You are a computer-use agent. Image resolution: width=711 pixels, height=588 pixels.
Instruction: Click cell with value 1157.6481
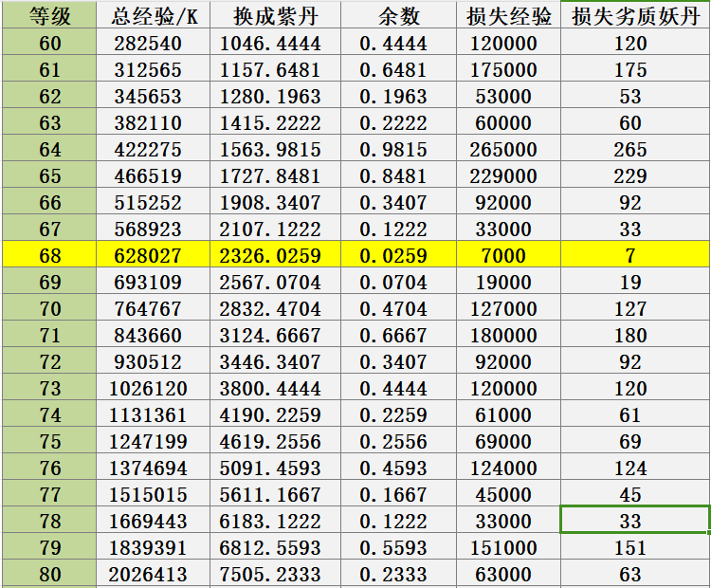[x=275, y=69]
